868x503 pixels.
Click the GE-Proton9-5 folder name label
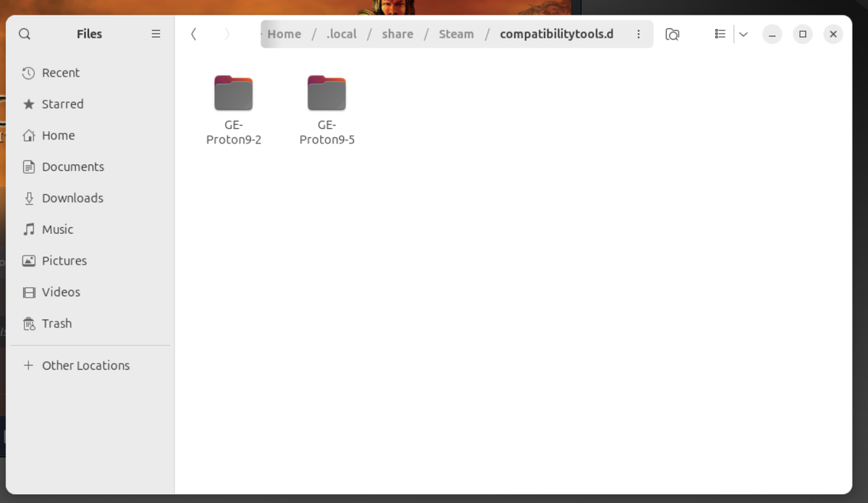(327, 132)
